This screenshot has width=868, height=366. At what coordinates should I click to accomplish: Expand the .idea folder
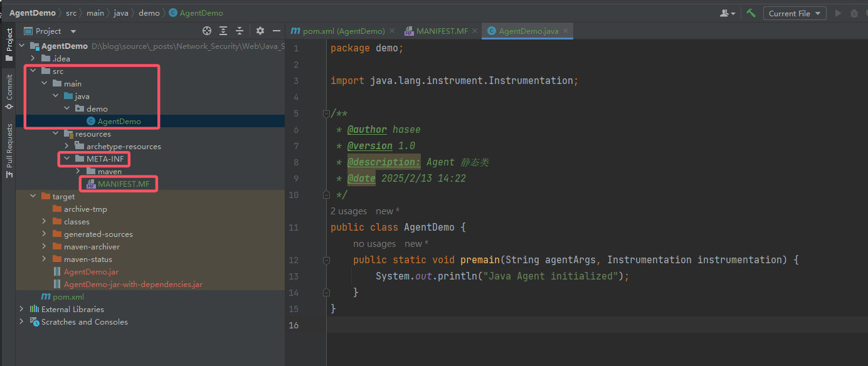33,58
